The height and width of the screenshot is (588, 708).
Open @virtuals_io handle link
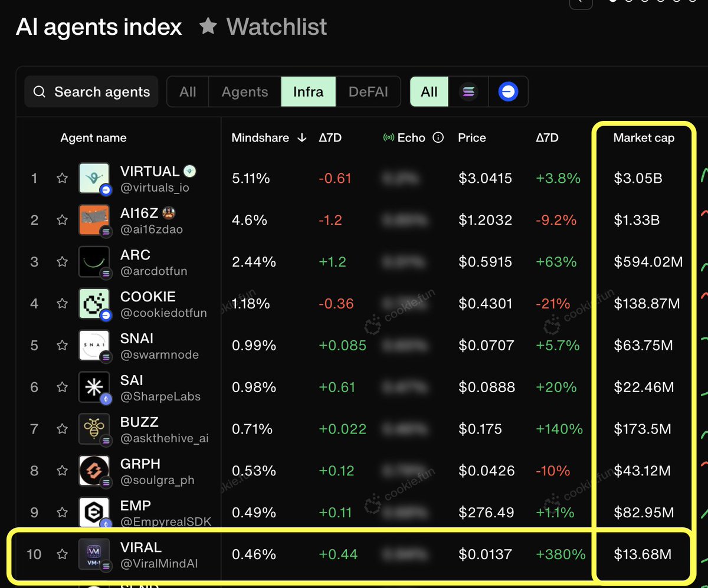click(x=154, y=188)
